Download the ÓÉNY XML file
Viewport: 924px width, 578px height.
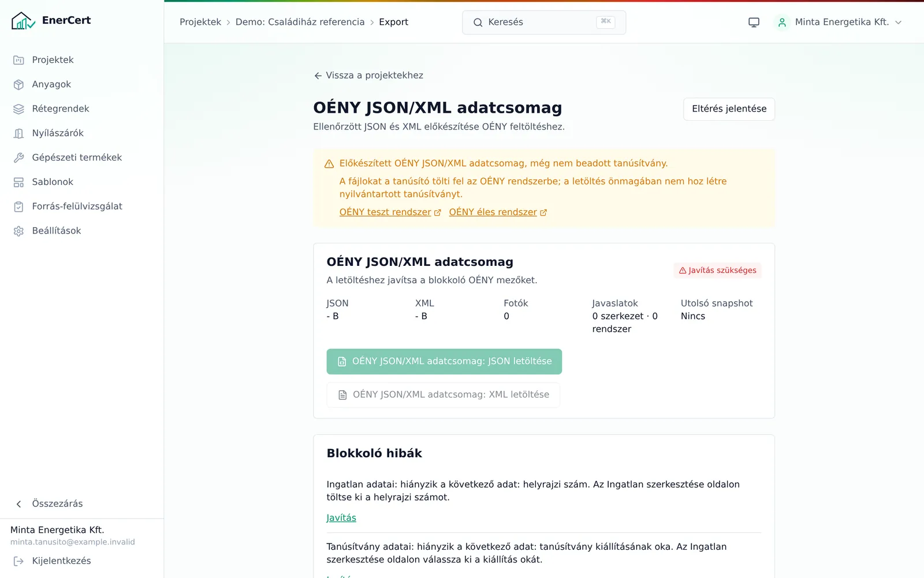pyautogui.click(x=443, y=395)
